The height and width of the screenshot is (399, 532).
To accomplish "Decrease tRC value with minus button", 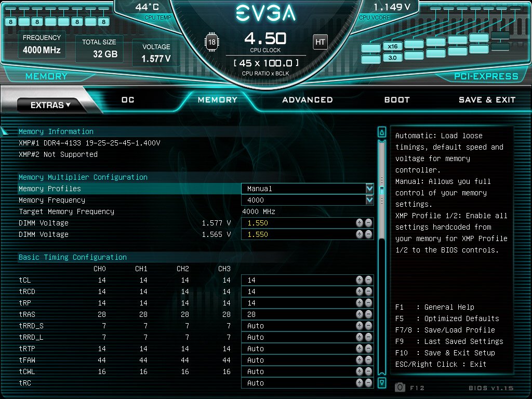I will pyautogui.click(x=368, y=383).
